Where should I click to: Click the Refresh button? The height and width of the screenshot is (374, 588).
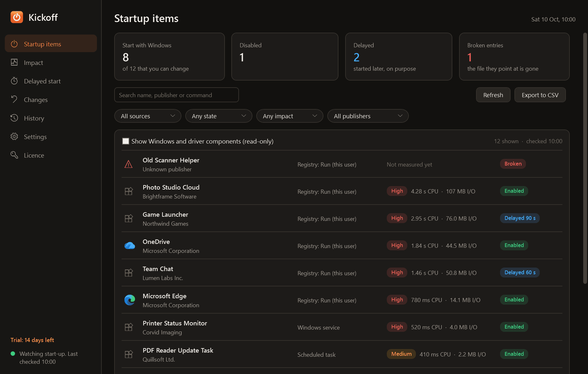(493, 95)
